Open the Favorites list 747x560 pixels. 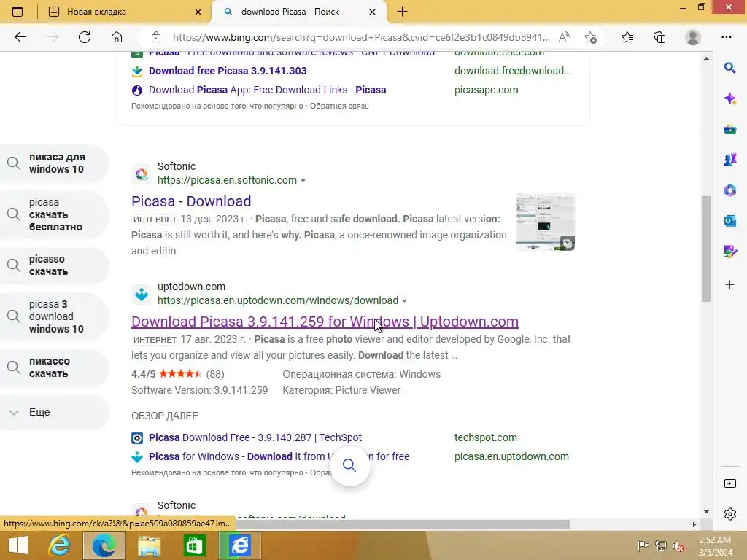[x=627, y=37]
